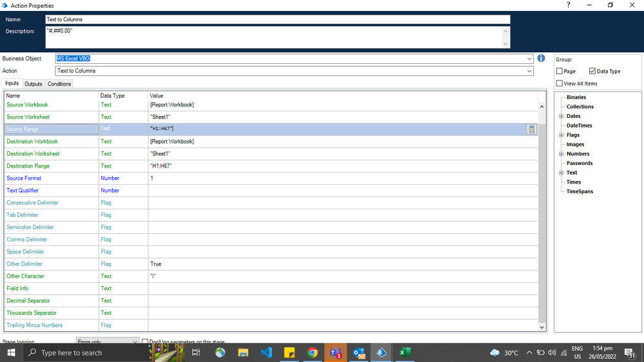Click the Description text box
644x362 pixels.
point(274,37)
